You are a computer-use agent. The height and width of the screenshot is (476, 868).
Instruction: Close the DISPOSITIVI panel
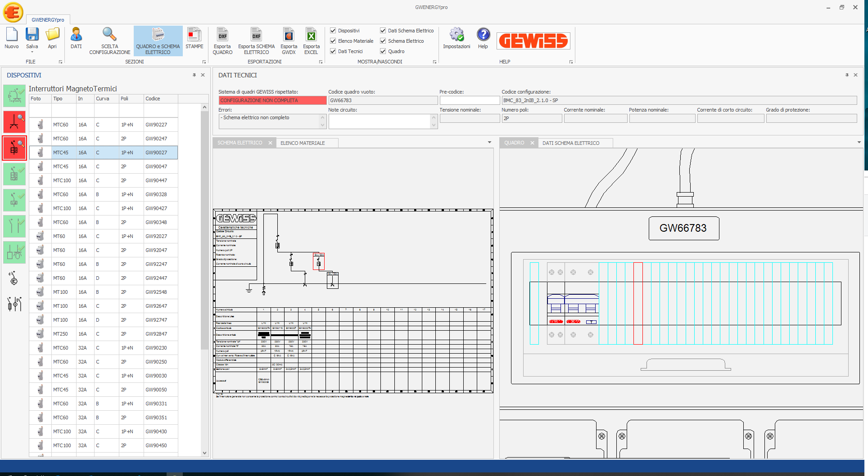pyautogui.click(x=203, y=75)
